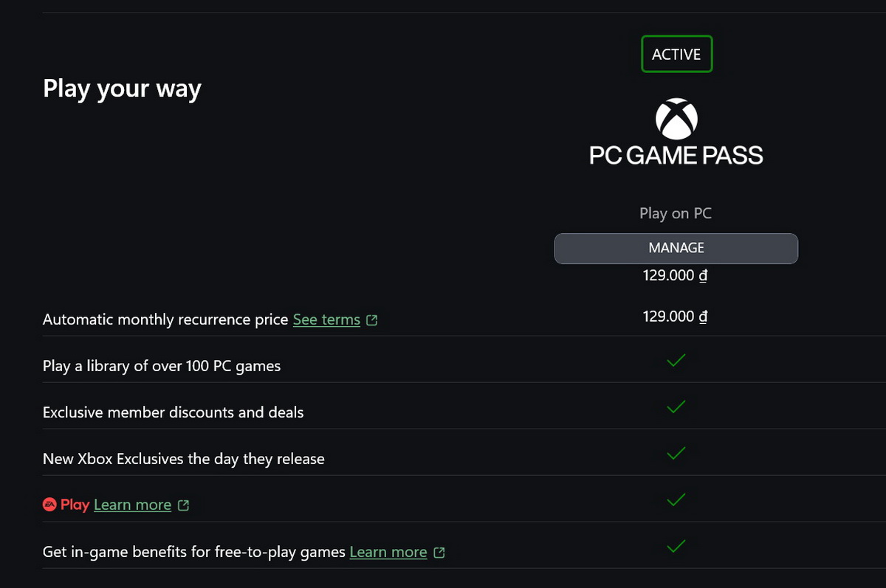Click checkmark for in-game benefits row
The height and width of the screenshot is (588, 886).
pos(676,547)
